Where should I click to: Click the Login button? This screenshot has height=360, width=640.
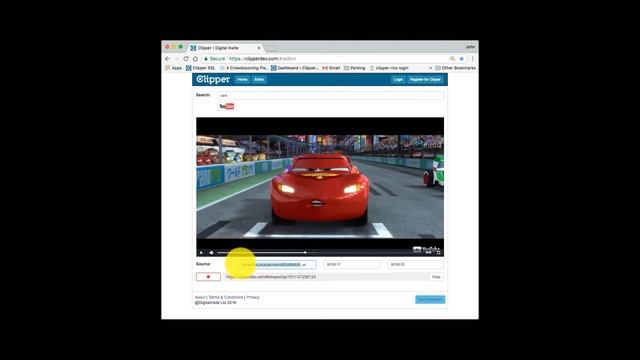pyautogui.click(x=398, y=80)
